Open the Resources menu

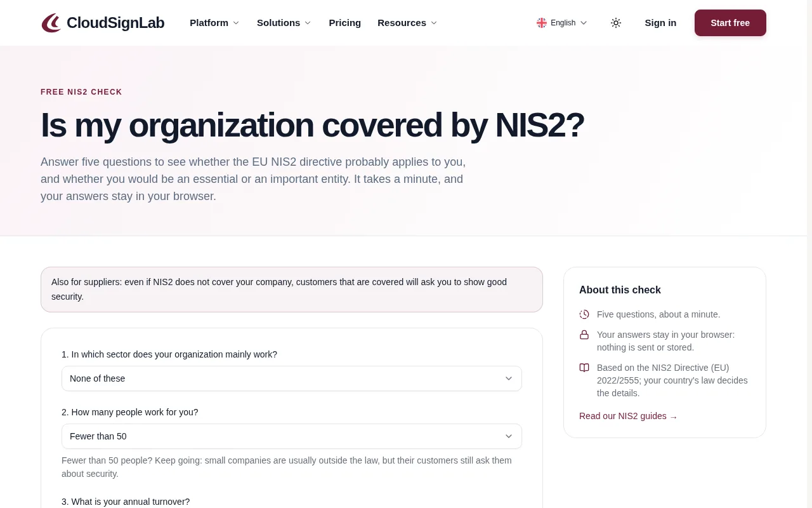[x=407, y=23]
